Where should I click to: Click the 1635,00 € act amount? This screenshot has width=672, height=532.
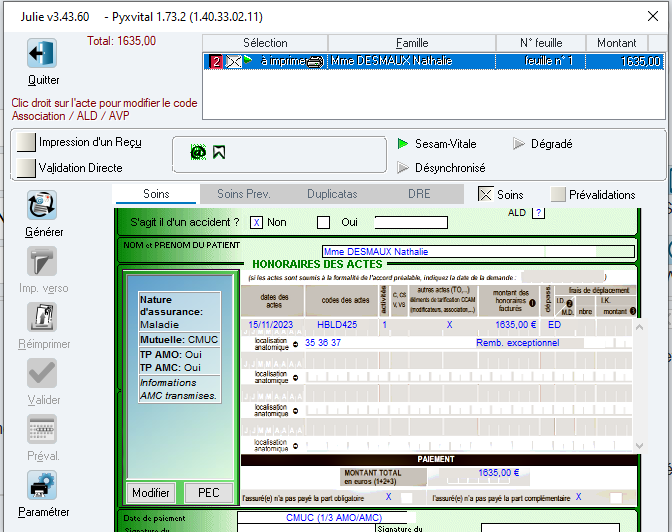click(x=516, y=325)
